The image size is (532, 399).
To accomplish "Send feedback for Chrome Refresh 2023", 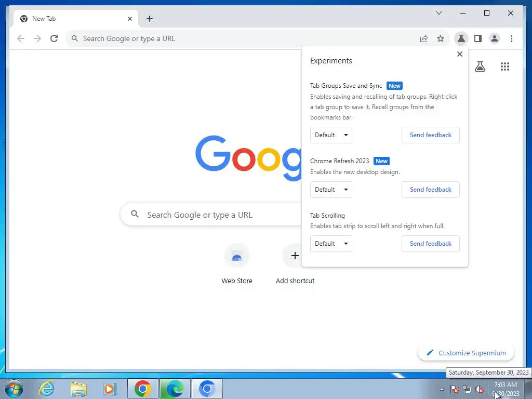I will tap(431, 190).
